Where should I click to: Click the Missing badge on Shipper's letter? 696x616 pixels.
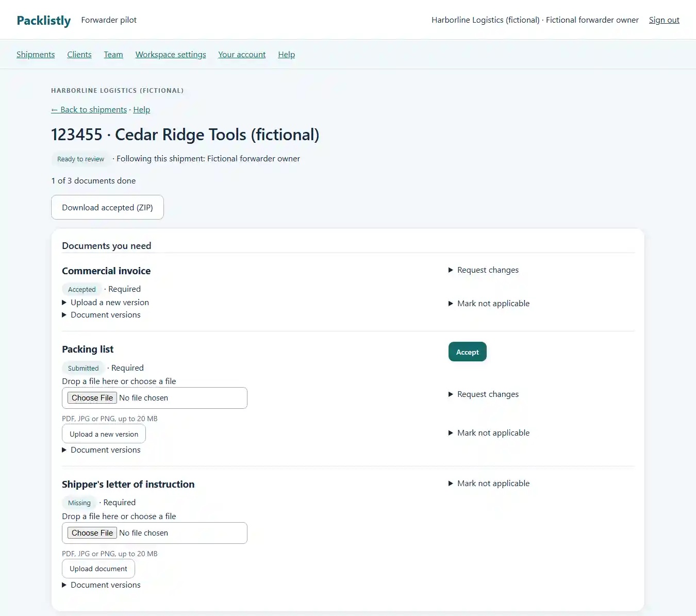79,503
